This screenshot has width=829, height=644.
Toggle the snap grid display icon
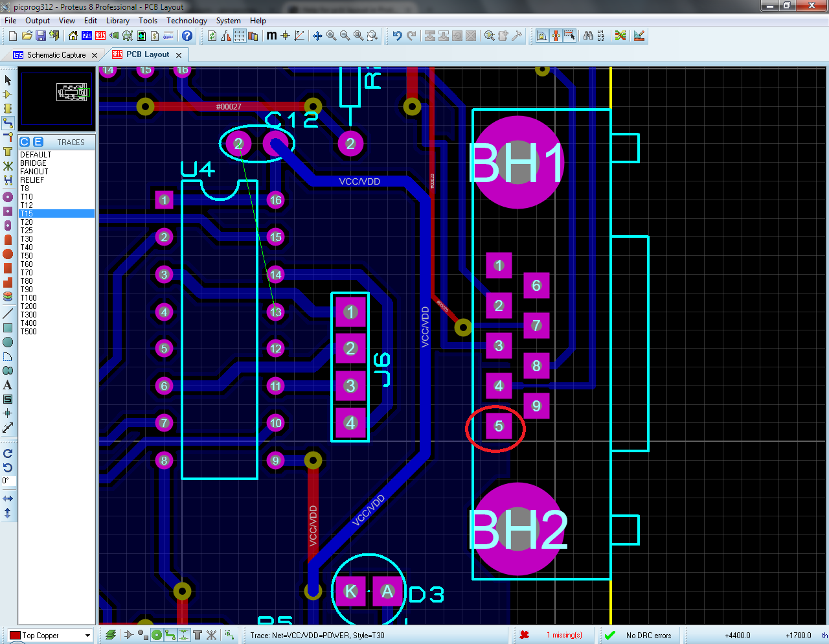click(x=238, y=36)
